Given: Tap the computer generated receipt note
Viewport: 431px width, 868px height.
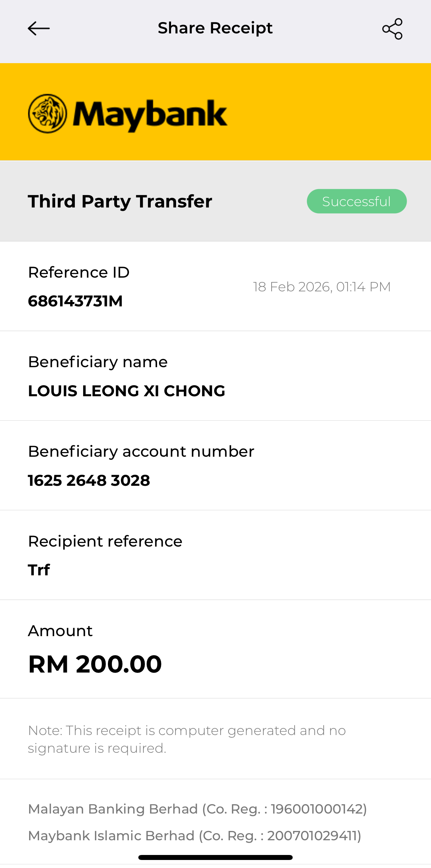Looking at the screenshot, I should (x=187, y=739).
